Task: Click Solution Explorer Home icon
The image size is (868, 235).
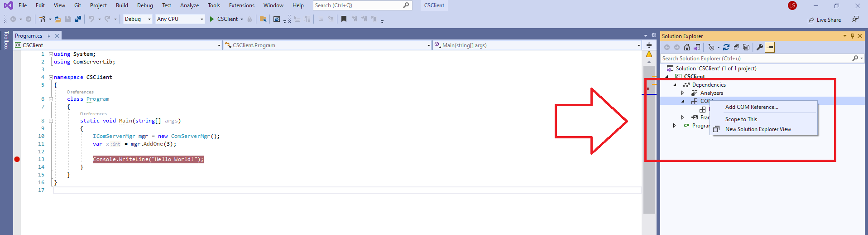Action: pyautogui.click(x=687, y=47)
